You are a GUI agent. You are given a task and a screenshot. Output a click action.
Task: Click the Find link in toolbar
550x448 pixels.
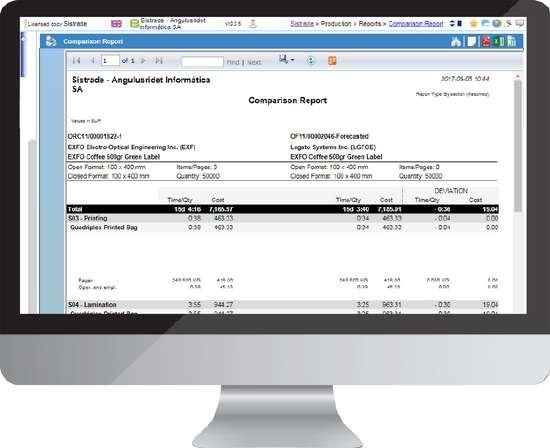tap(233, 62)
